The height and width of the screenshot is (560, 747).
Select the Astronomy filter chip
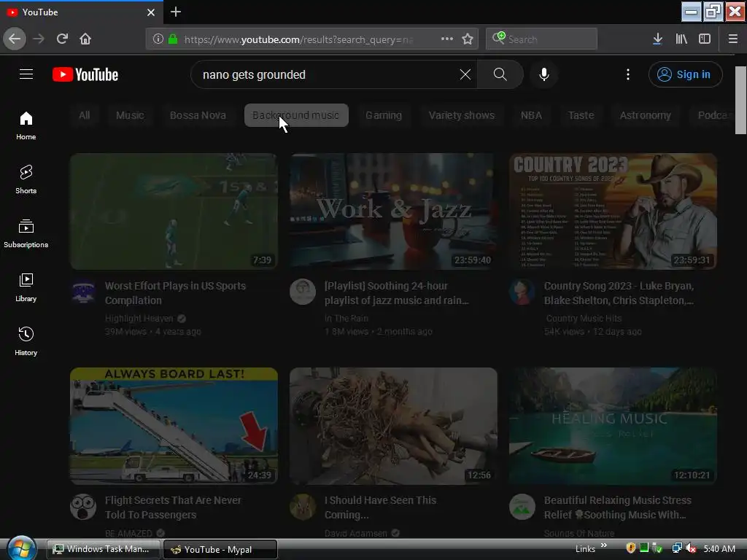pos(645,115)
